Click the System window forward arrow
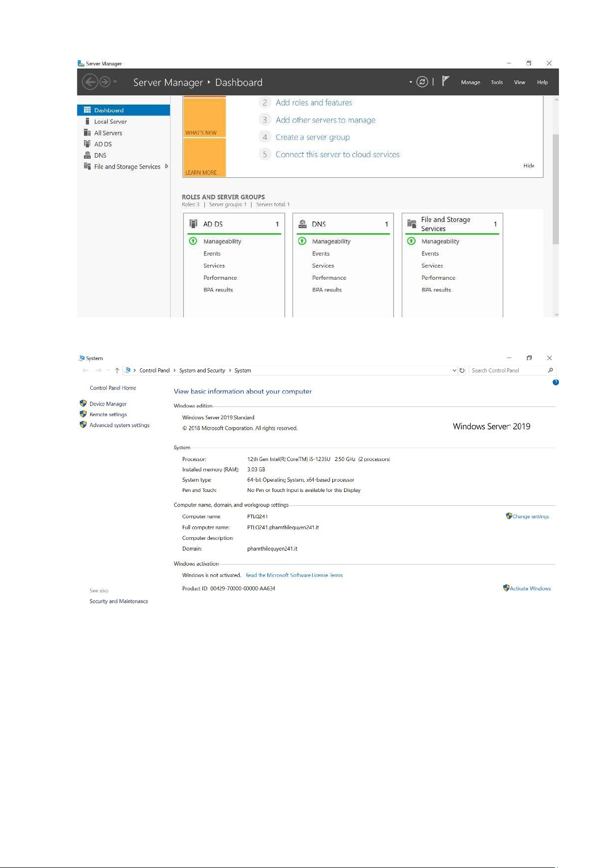The width and height of the screenshot is (614, 868). point(98,370)
